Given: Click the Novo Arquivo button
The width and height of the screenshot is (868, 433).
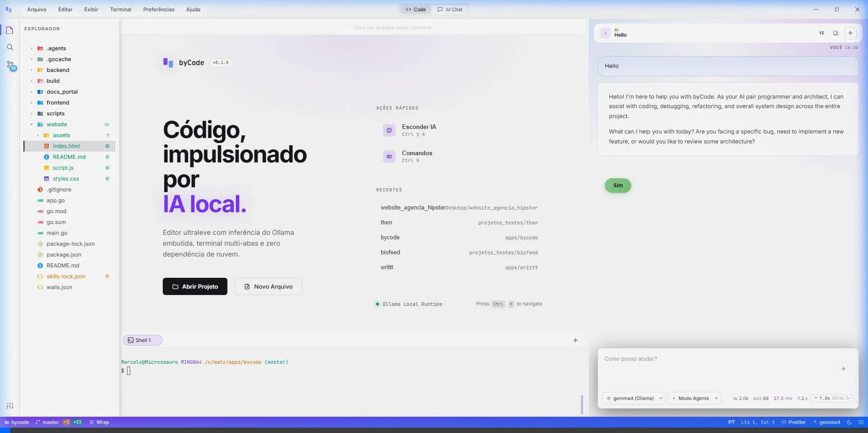Looking at the screenshot, I should point(268,286).
